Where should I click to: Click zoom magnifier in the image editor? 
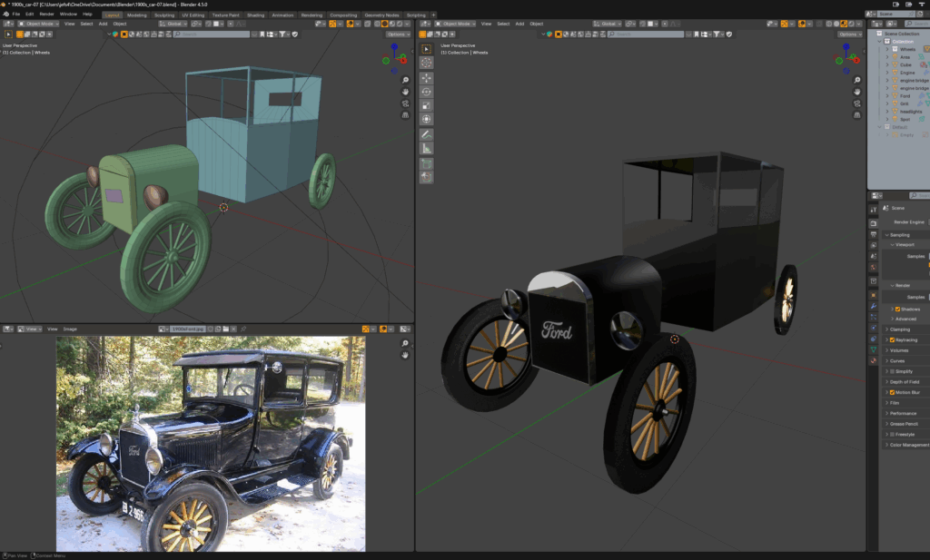click(406, 344)
